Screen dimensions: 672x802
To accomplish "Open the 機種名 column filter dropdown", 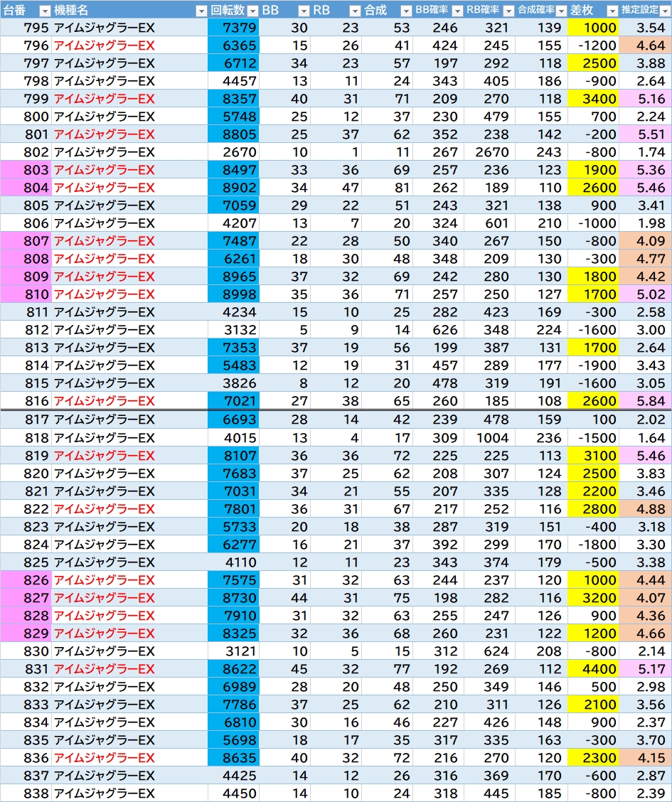I will 201,11.
